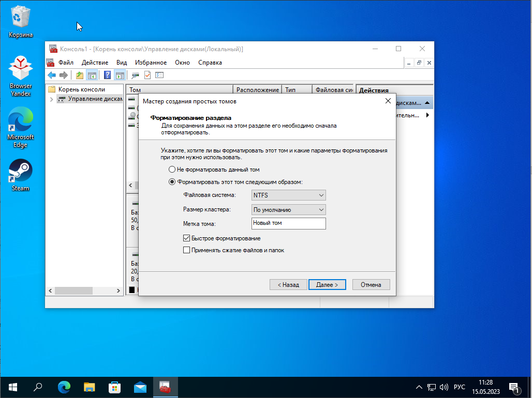Open the Справка menu
The height and width of the screenshot is (398, 532).
pos(210,63)
